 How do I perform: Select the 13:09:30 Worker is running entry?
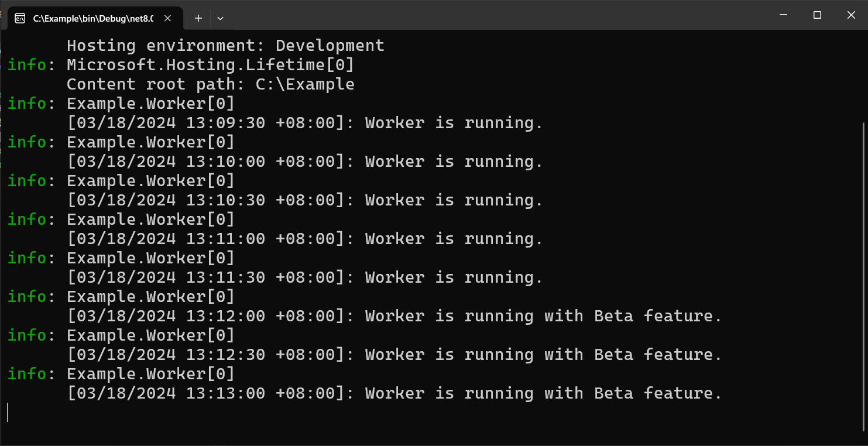[x=304, y=122]
